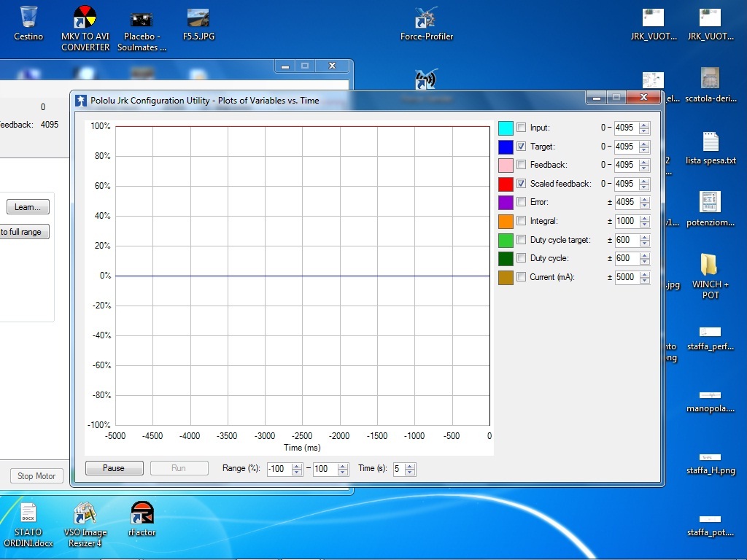Open the Cestino recycle bin icon
The height and width of the screenshot is (560, 747).
pos(28,23)
